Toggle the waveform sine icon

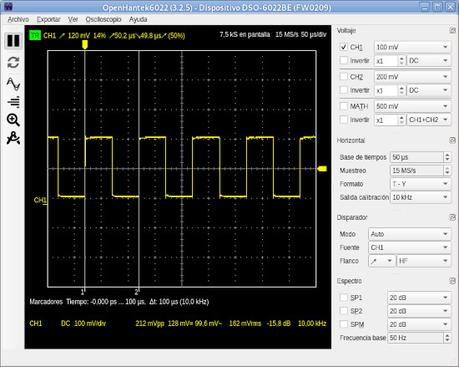tap(13, 84)
